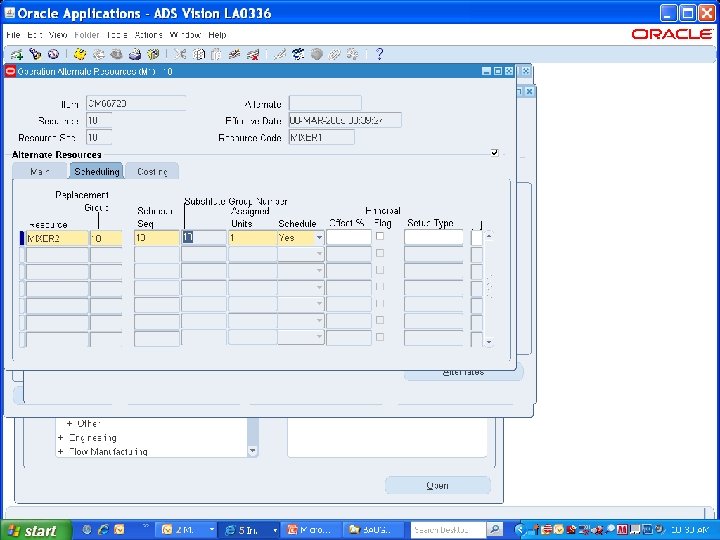Open the File menu
Image resolution: width=720 pixels, height=540 pixels.
13,35
